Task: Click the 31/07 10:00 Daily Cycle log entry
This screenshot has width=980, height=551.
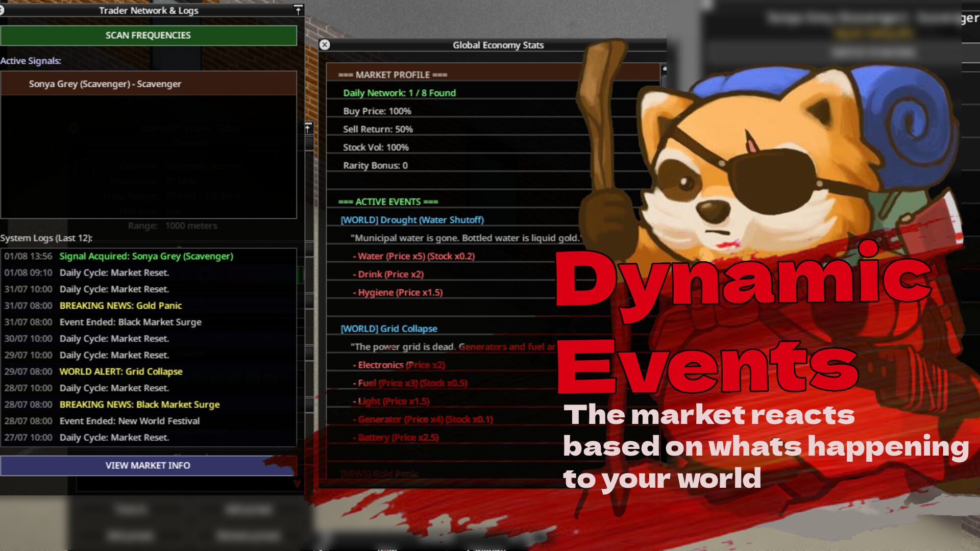Action: tap(149, 289)
